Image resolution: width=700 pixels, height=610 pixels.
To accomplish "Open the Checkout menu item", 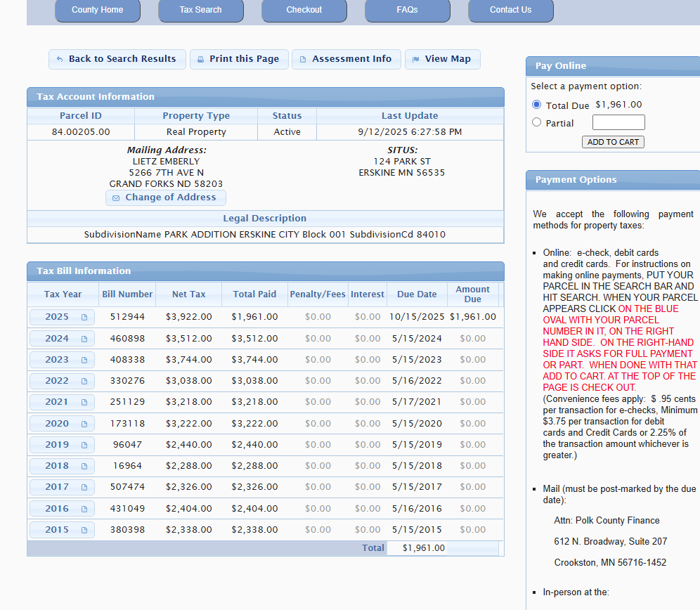I will pos(304,10).
